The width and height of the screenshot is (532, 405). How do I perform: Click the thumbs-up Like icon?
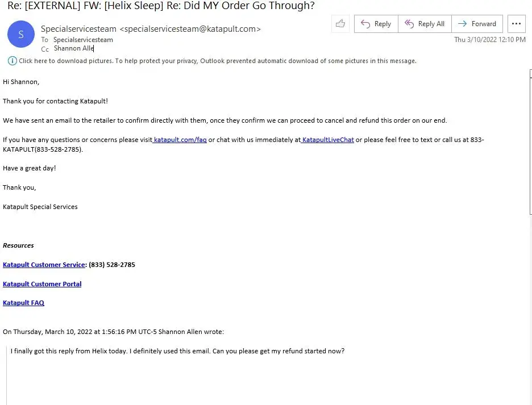[340, 24]
